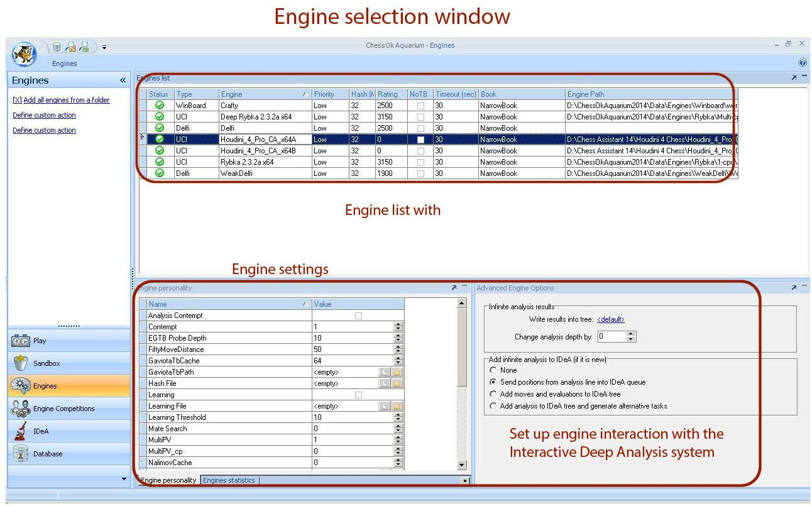Select Engine Competitions icon in sidebar
This screenshot has width=812, height=506.
(21, 409)
